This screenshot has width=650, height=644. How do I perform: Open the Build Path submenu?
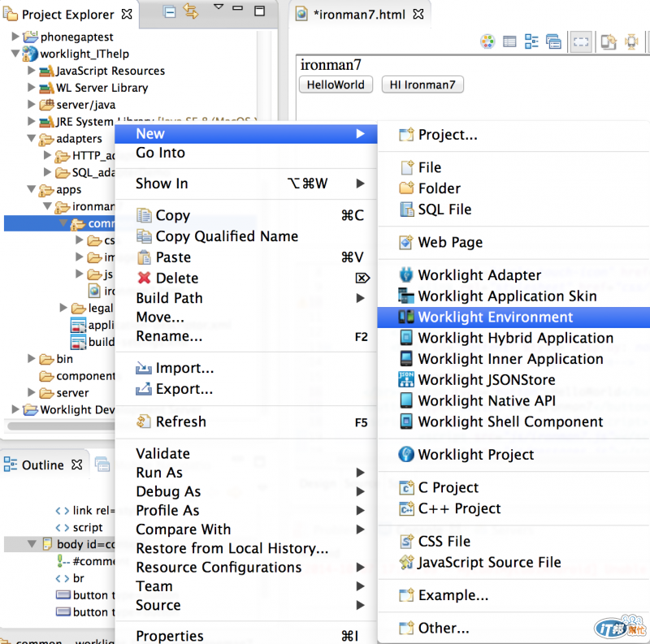245,298
